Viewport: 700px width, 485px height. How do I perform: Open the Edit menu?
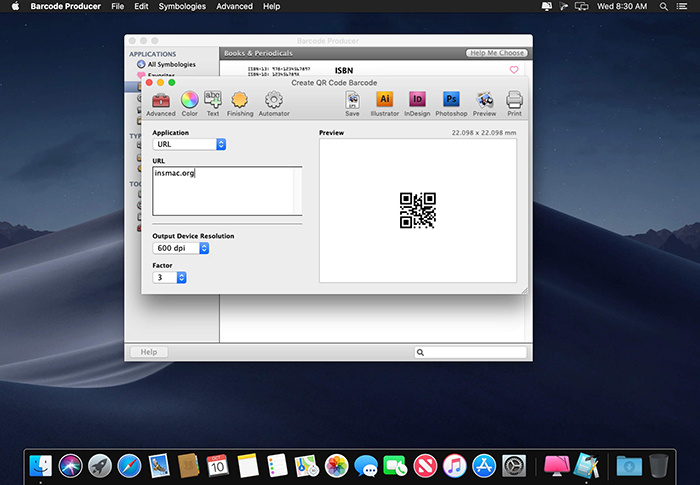[141, 6]
